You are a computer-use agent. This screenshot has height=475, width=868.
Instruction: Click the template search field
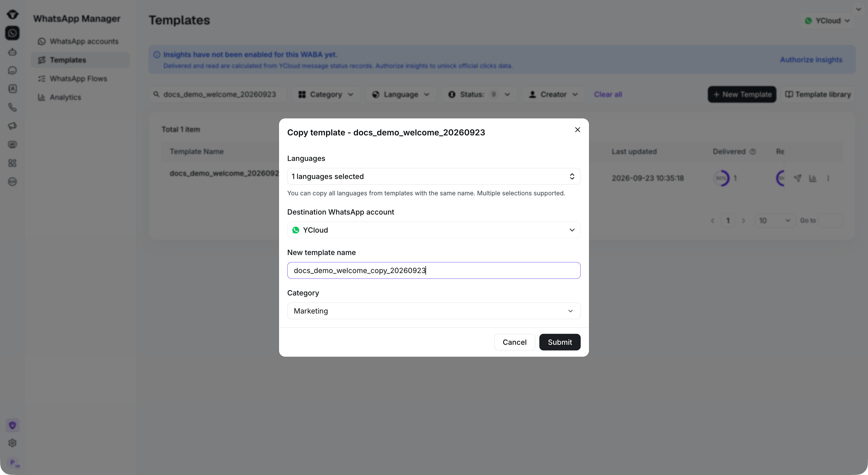pyautogui.click(x=218, y=95)
